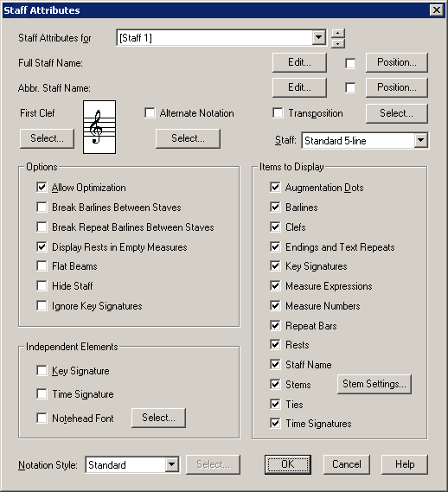The image size is (448, 492).
Task: Enable the Hide Staff checkbox
Action: coord(42,286)
